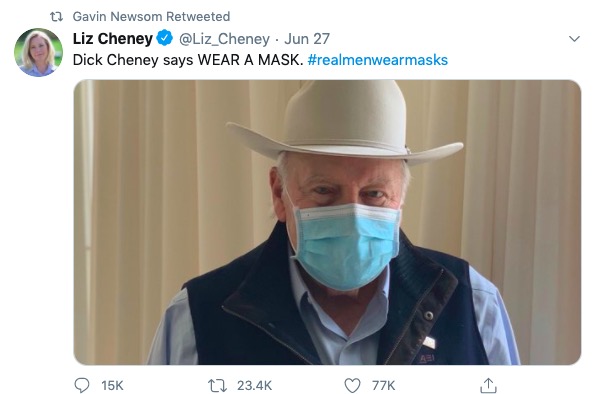594x394 pixels.
Task: Click the blue verified badge
Action: pyautogui.click(x=164, y=38)
